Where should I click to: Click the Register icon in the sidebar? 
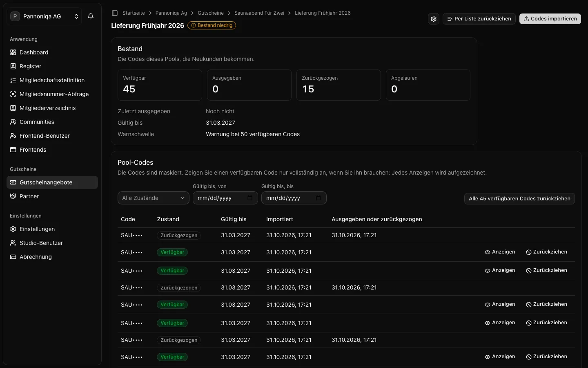coord(13,66)
